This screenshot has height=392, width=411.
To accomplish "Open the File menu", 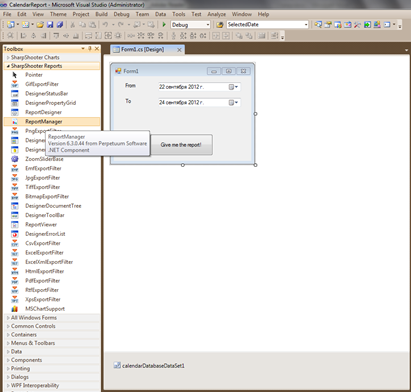I will click(7, 14).
